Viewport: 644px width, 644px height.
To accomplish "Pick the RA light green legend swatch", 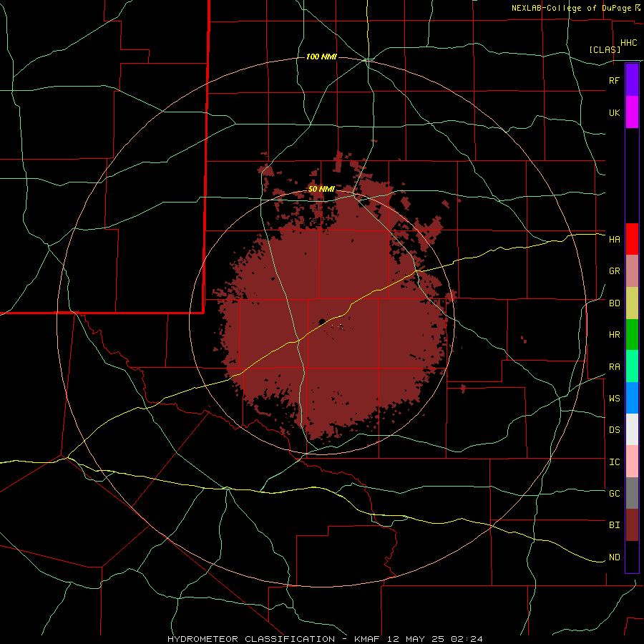I will [632, 366].
